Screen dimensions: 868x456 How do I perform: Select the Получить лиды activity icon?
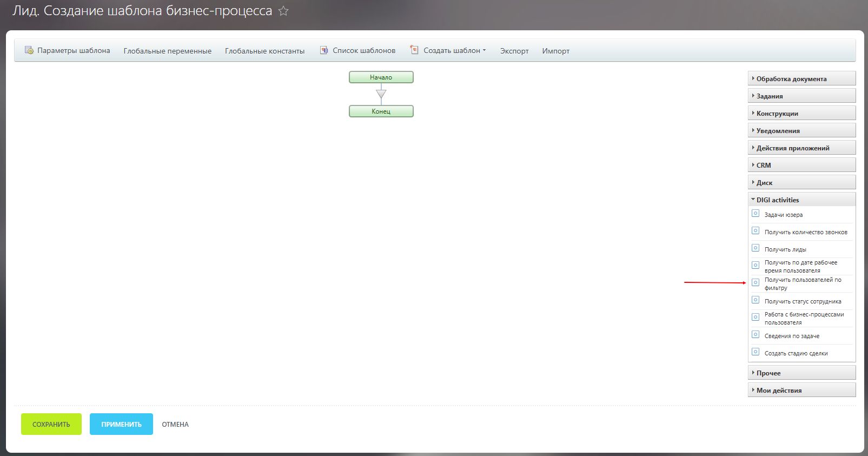[756, 248]
